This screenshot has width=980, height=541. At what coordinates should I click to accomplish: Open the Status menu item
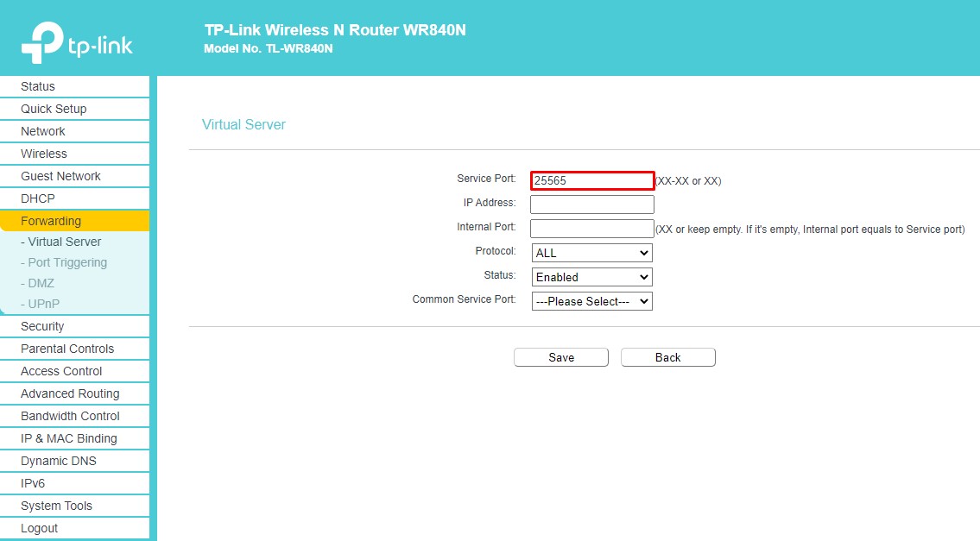click(x=74, y=86)
